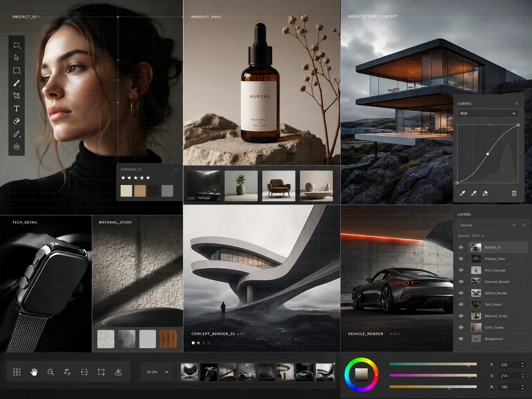
Task: Select the eraser tool
Action: click(17, 121)
